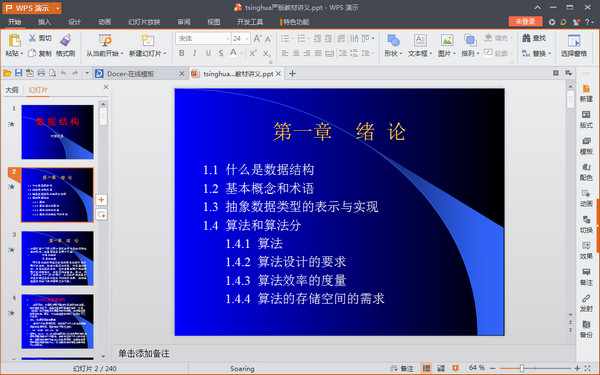Image resolution: width=600 pixels, height=375 pixels.
Task: Click the Paste (粘贴) clipboard icon
Action: 15,41
